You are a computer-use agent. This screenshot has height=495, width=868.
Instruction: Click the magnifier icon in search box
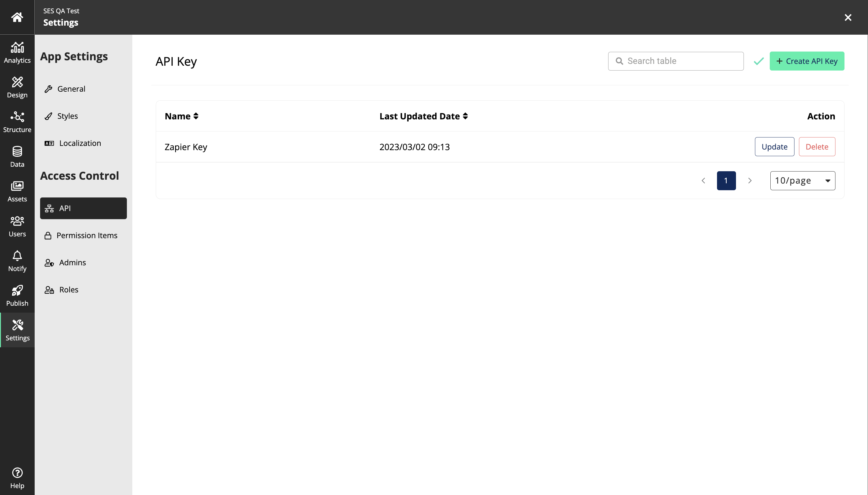pos(619,61)
